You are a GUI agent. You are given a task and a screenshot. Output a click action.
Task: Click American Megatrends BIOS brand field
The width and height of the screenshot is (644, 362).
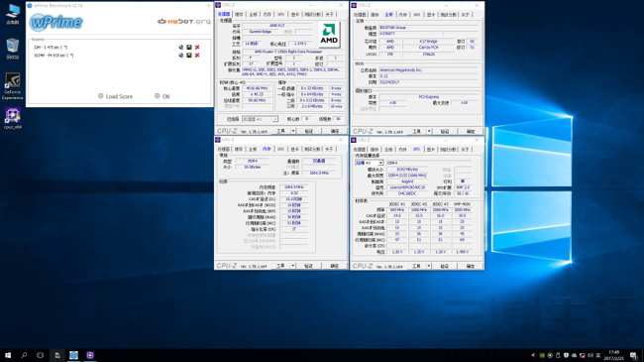429,70
